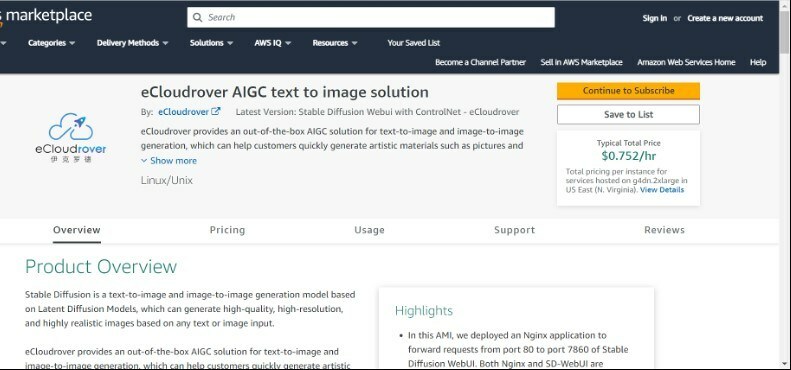Click the product title text

[x=285, y=92]
